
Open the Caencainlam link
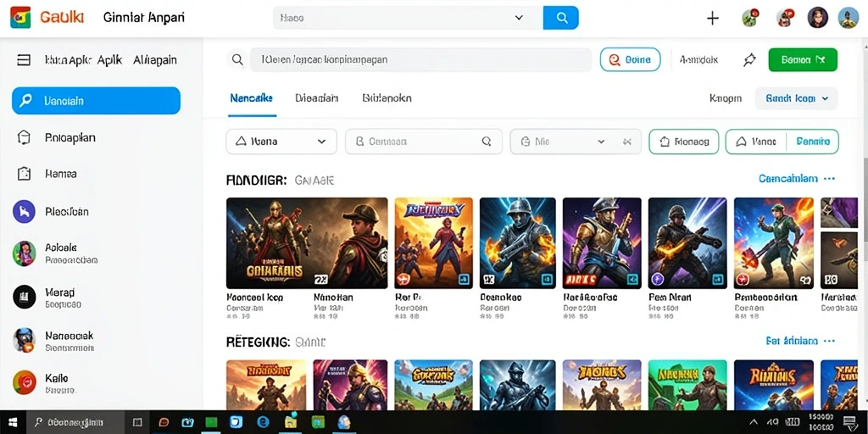[x=788, y=179]
